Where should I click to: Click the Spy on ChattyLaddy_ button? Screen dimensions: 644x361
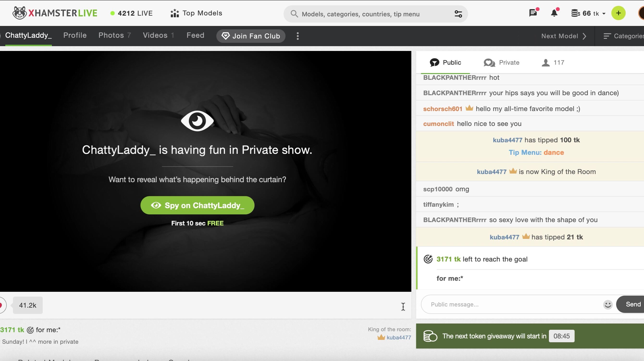tap(197, 205)
